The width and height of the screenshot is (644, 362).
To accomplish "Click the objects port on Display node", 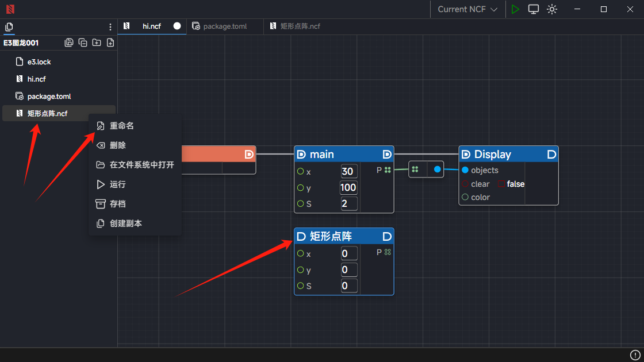I will (x=465, y=170).
